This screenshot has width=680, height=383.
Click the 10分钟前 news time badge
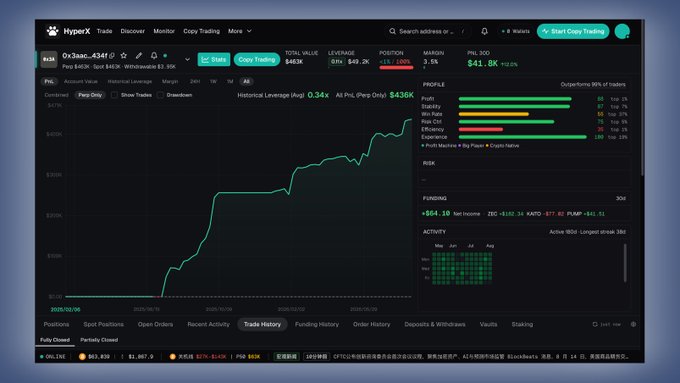click(x=316, y=357)
